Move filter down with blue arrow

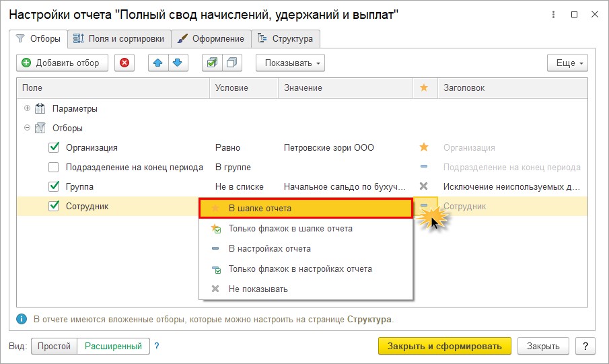178,63
